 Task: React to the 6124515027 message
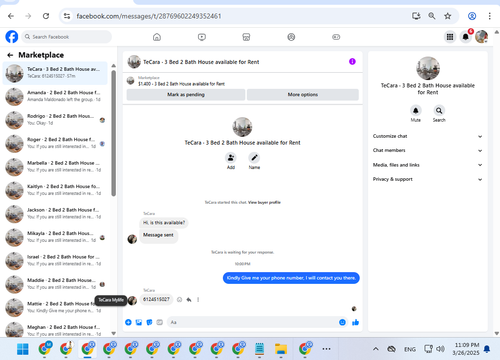tap(179, 300)
